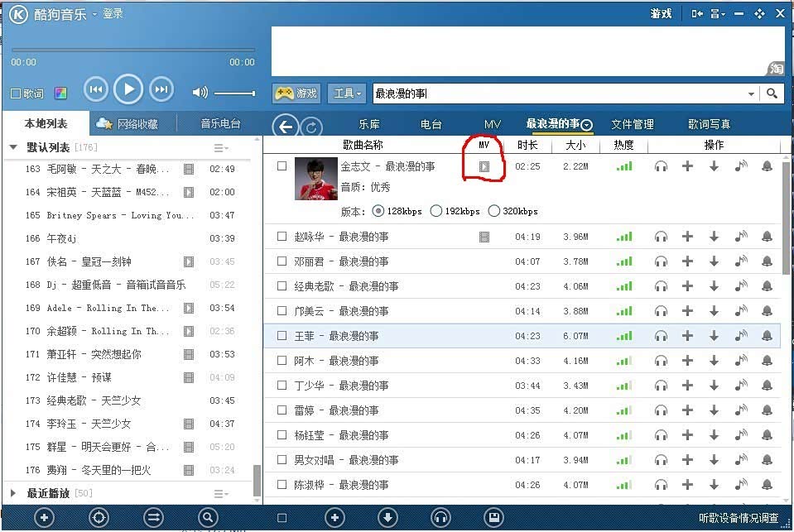Image resolution: width=794 pixels, height=532 pixels.
Task: Collapse the 默认列表 playlist group
Action: coord(13,147)
